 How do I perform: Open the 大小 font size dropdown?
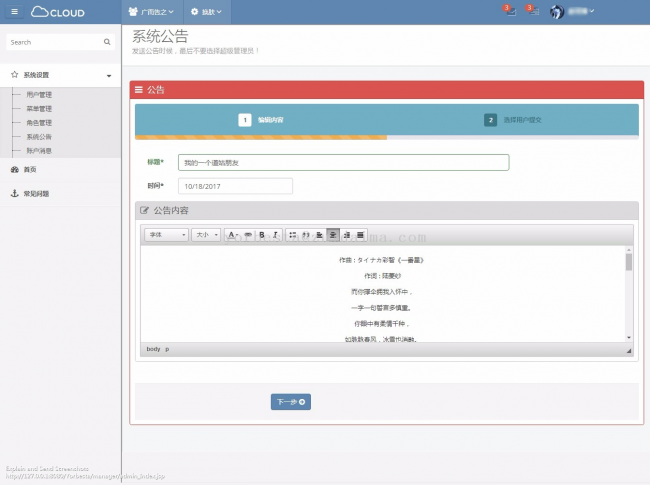[205, 234]
